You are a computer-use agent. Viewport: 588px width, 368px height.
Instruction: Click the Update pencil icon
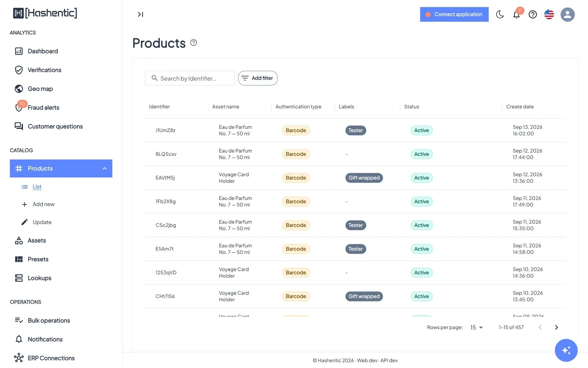25,222
